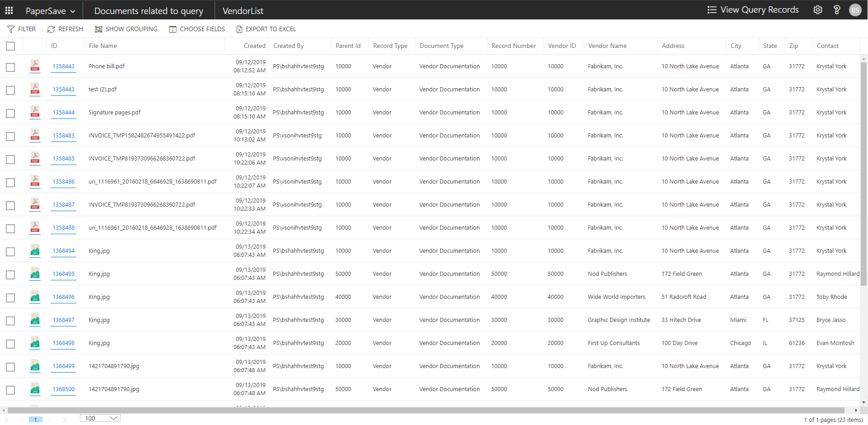Switch to VendorList tab

(243, 11)
